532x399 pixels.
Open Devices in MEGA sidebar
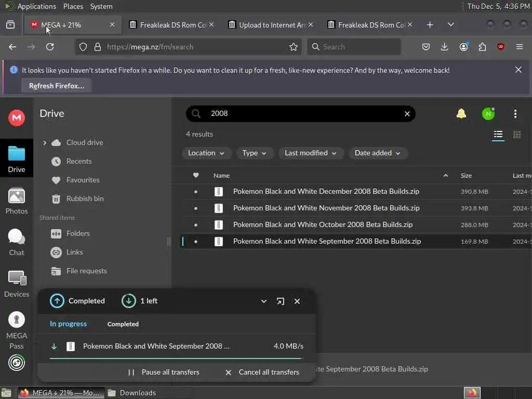(x=16, y=284)
